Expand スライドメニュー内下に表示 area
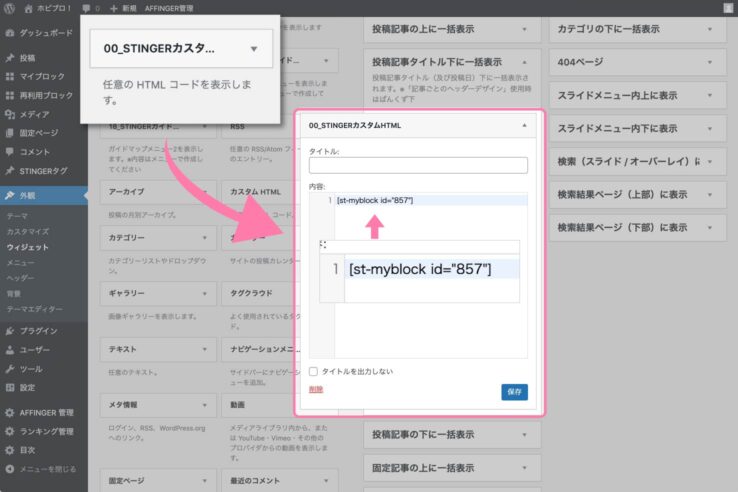 pyautogui.click(x=710, y=129)
